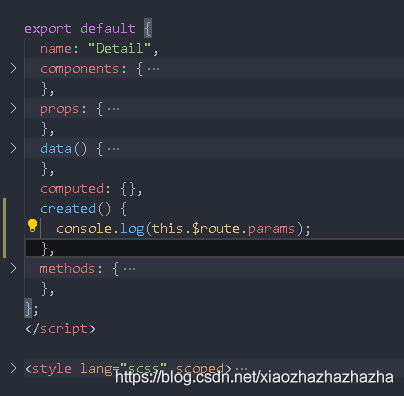This screenshot has height=396, width=404.
Task: Click the 'created' hook name
Action: pos(68,209)
